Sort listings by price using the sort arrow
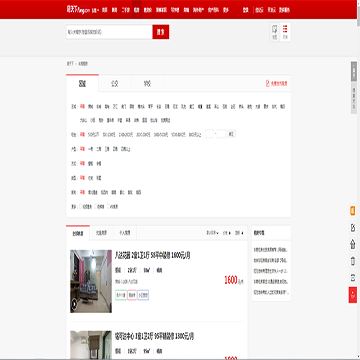The width and height of the screenshot is (360, 360). (x=227, y=233)
